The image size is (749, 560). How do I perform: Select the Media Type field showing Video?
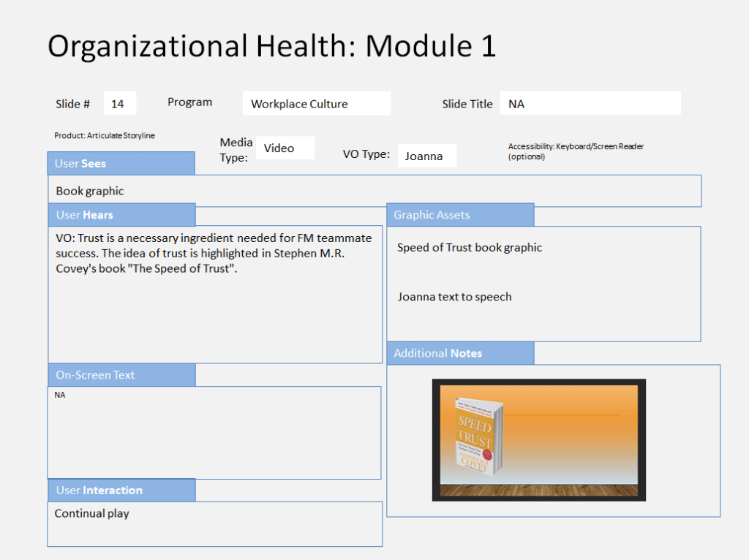tap(285, 148)
